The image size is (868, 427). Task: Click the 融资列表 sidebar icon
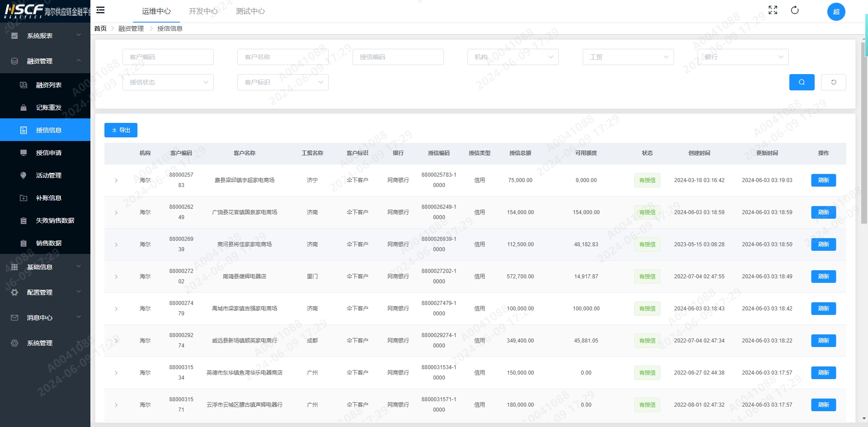click(24, 85)
